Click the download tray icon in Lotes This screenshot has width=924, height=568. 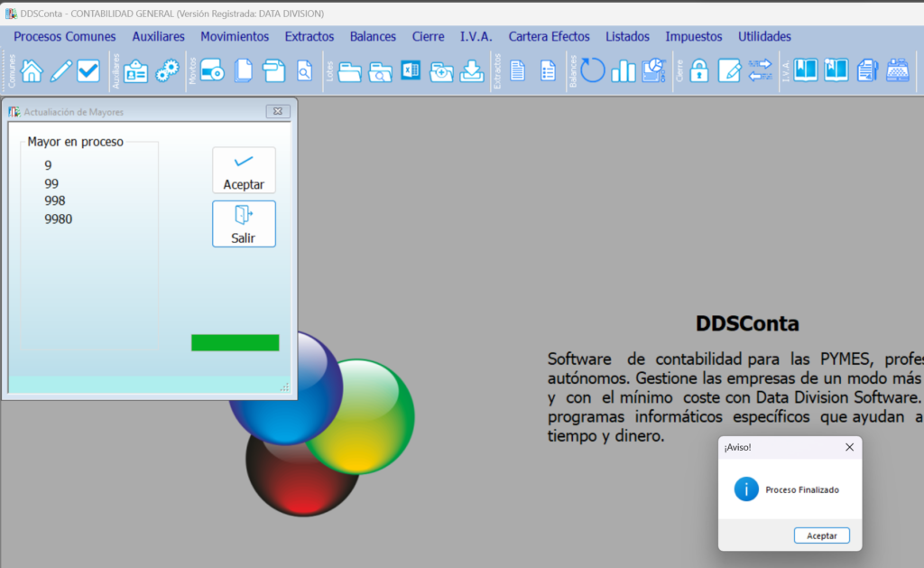click(471, 70)
